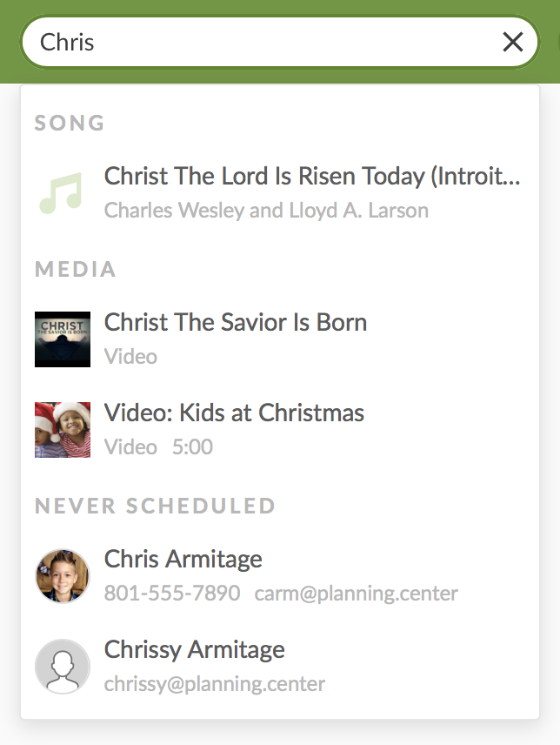Open song Christ The Lord Is Risen Today
Image resolution: width=560 pixels, height=745 pixels.
tap(312, 176)
